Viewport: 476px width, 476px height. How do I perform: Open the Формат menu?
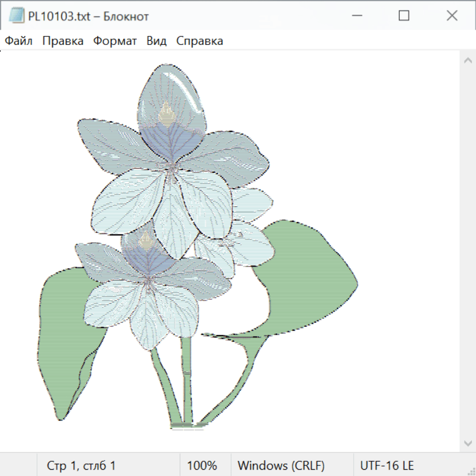point(115,41)
